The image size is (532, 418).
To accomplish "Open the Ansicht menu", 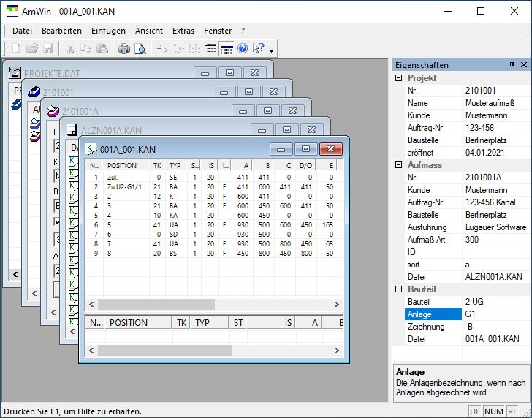I will click(149, 31).
